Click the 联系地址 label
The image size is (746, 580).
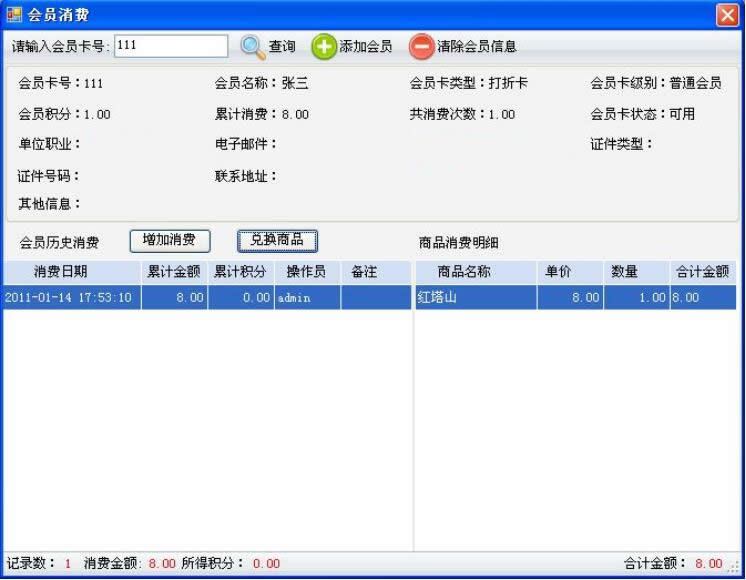(x=245, y=176)
